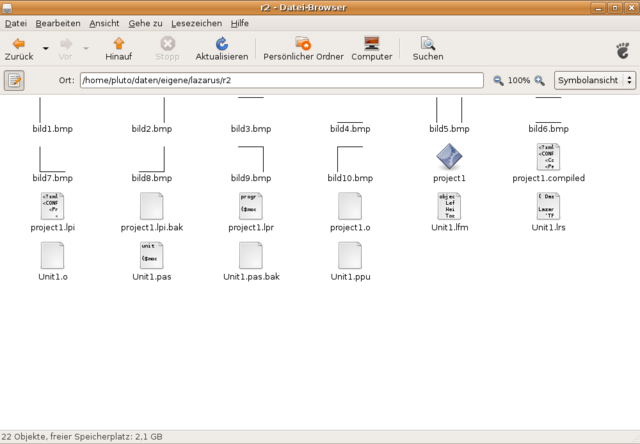Click the Suchen search icon
Viewport: 640px width, 444px height.
click(x=428, y=44)
